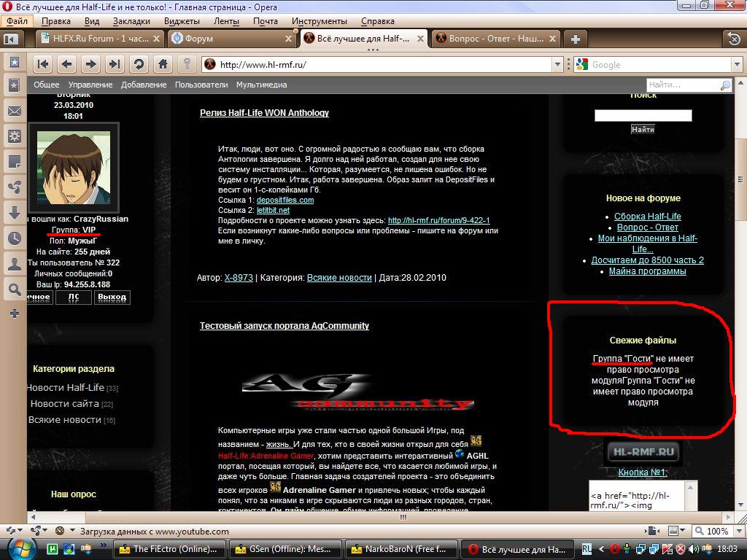This screenshot has width=747, height=560.
Task: Open the depositfiles.com link
Action: click(285, 200)
